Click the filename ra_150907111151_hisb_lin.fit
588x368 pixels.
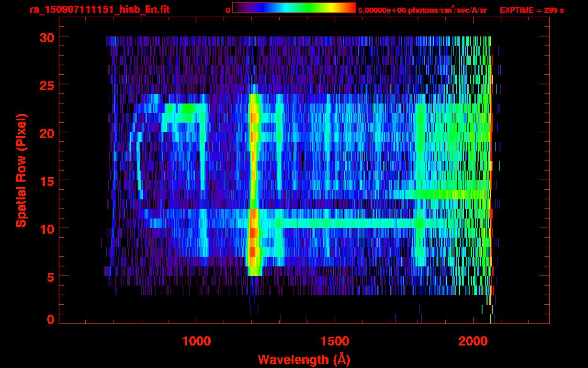coord(100,10)
